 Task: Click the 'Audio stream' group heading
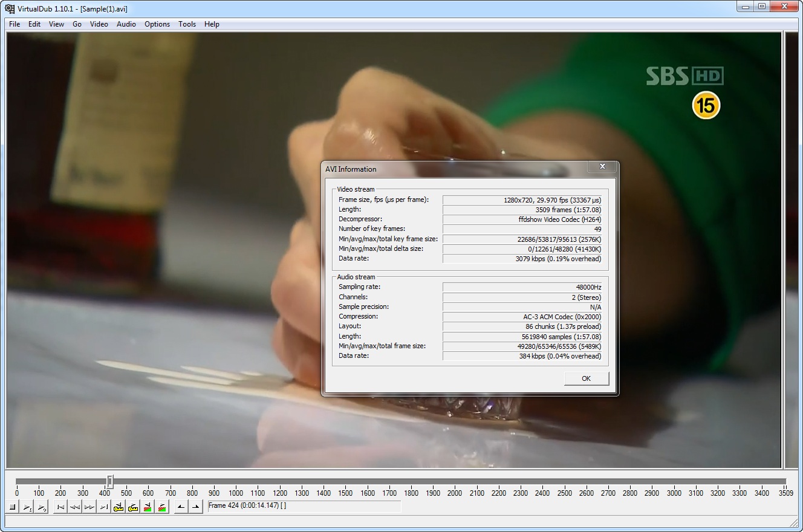356,277
